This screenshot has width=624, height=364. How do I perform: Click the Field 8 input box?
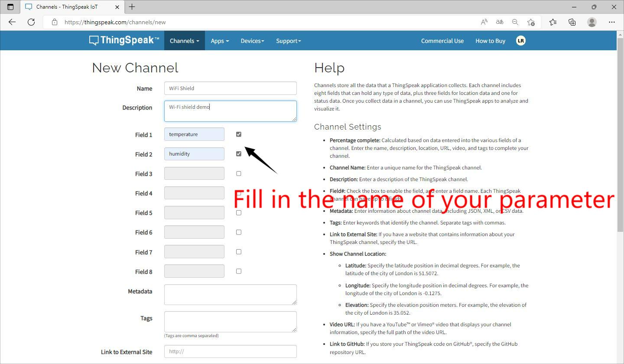pyautogui.click(x=194, y=271)
